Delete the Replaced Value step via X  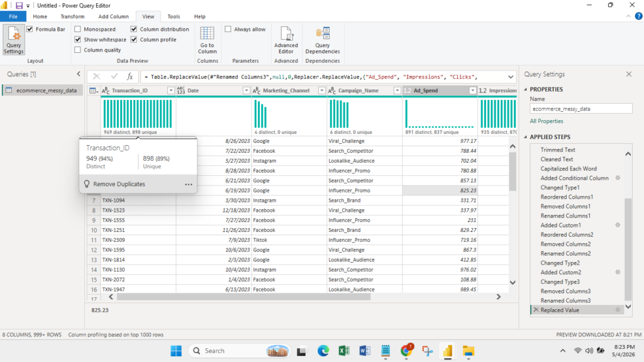pyautogui.click(x=536, y=310)
